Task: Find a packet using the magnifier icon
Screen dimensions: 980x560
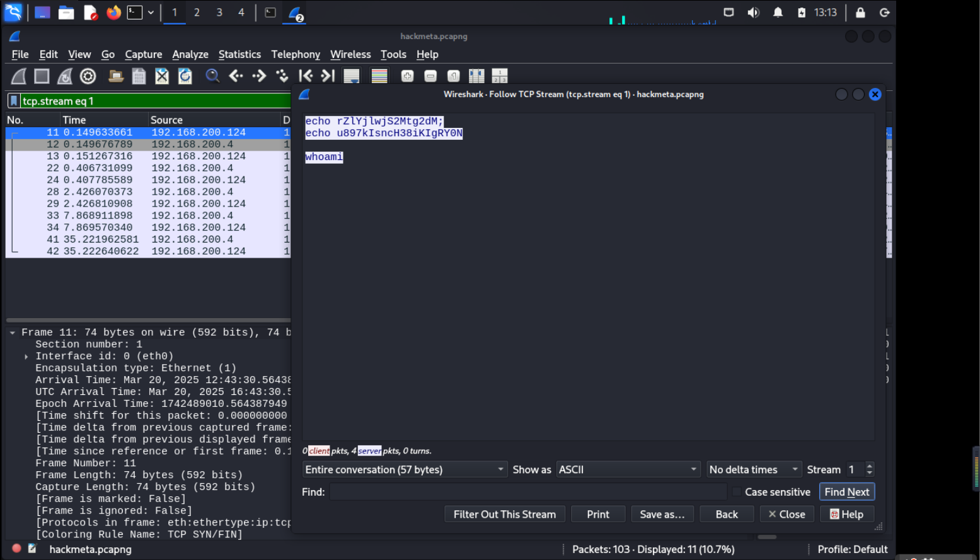Action: 212,76
